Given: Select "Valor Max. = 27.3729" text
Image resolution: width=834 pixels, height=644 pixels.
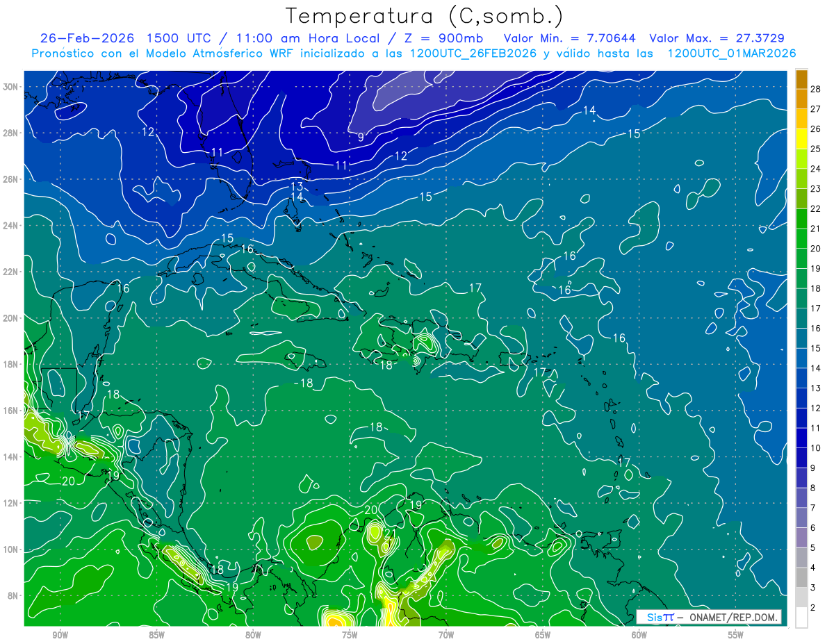Looking at the screenshot, I should point(717,38).
